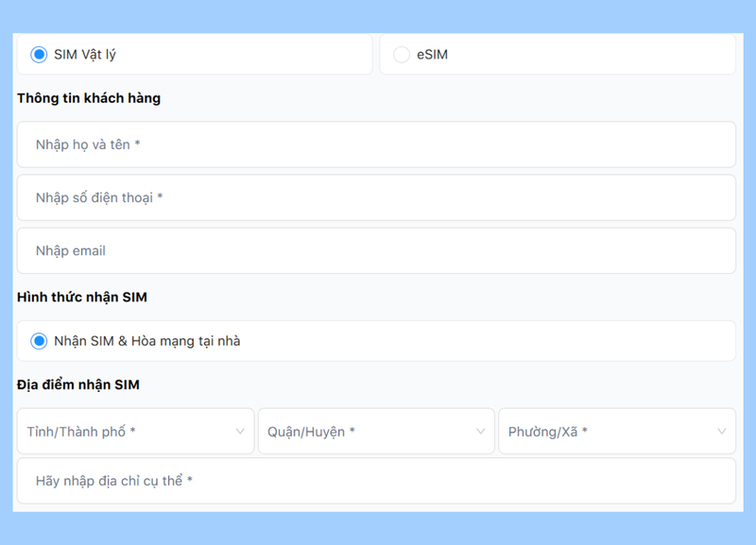Click the chevron arrow in Phường/Xã dropdown
This screenshot has height=545, width=756.
pos(722,432)
